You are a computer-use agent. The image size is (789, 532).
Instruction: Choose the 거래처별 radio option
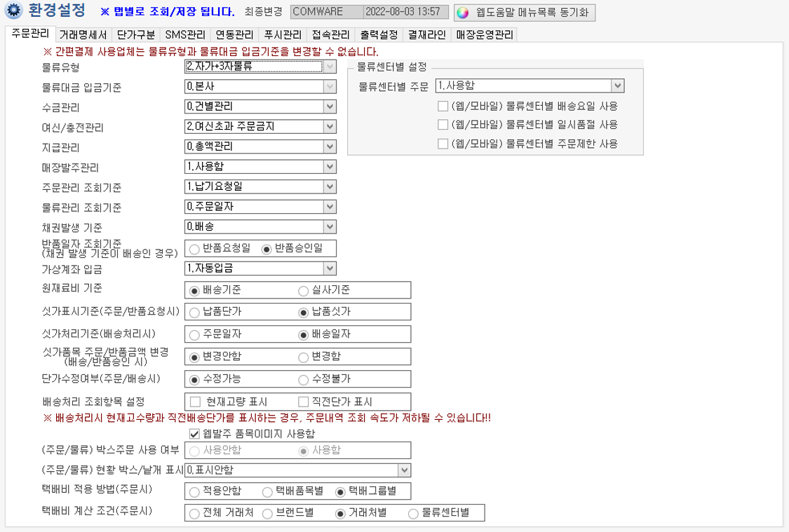[x=340, y=514]
